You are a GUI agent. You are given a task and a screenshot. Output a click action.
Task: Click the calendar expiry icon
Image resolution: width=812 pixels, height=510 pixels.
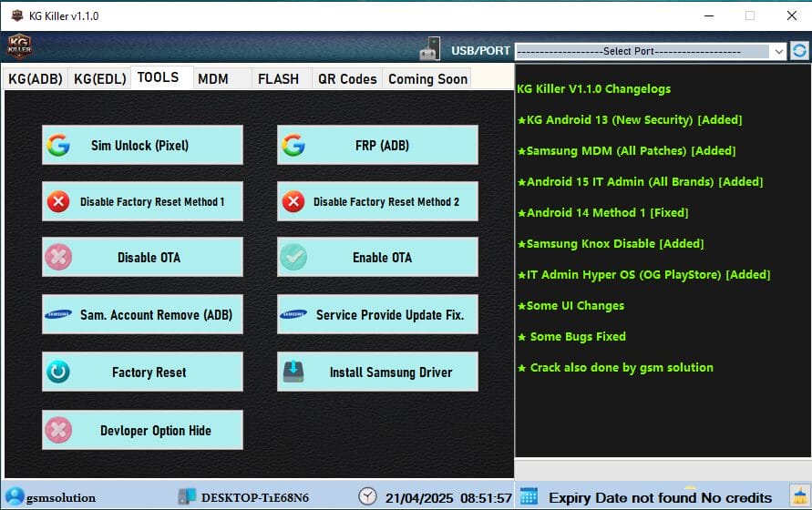[529, 497]
